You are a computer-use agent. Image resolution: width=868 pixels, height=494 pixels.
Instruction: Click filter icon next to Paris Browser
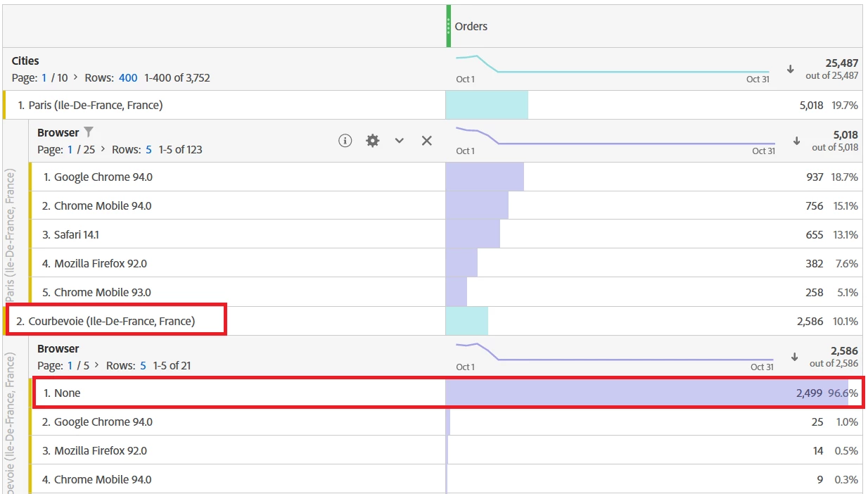pyautogui.click(x=89, y=132)
